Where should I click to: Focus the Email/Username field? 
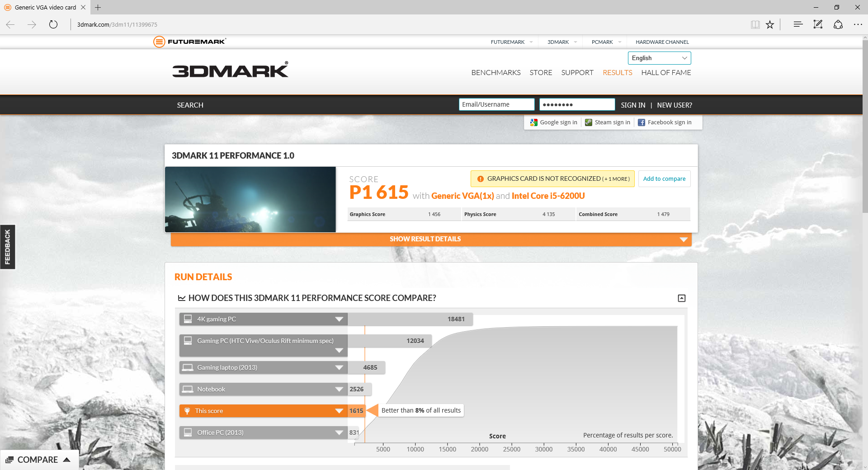click(x=496, y=104)
